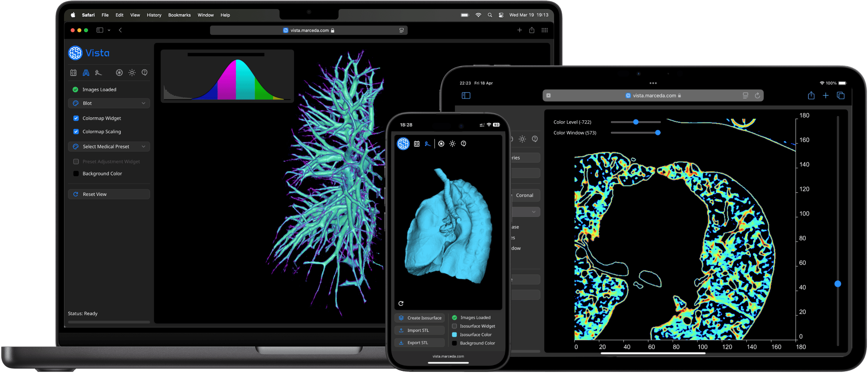868x373 pixels.
Task: Disable the Colormap Scaling checkbox
Action: pos(76,132)
